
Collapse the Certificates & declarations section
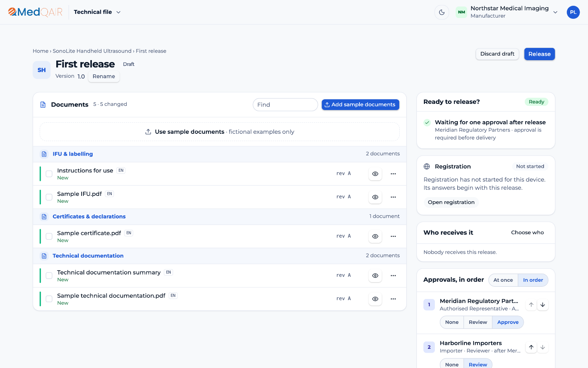(x=220, y=217)
